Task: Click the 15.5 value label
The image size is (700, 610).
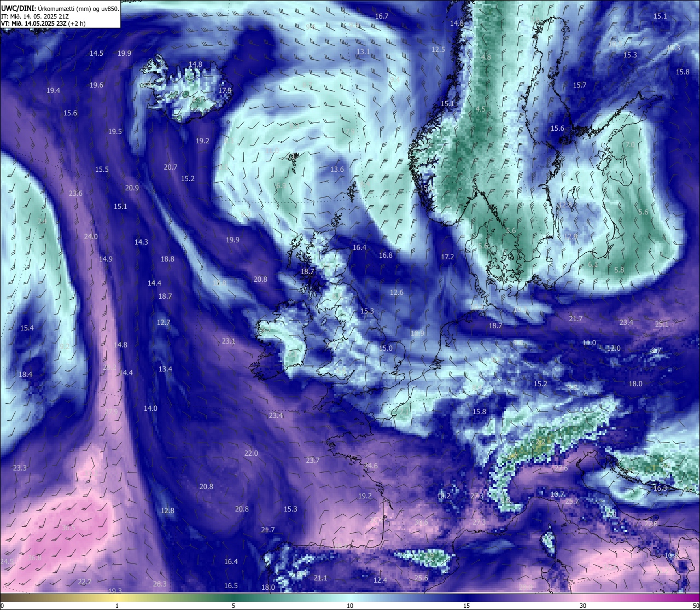Action: coord(102,169)
